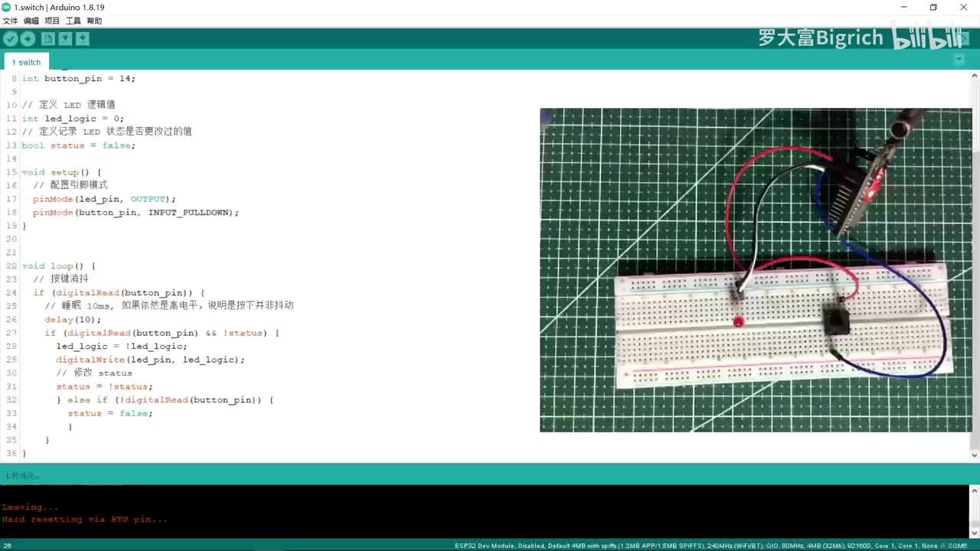Click the console text "Hard resetting via RTS pin..."
Viewport: 980px width, 551px height.
(x=84, y=519)
